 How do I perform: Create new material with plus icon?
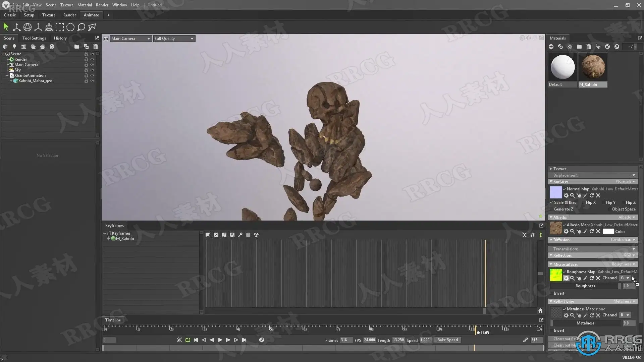click(551, 47)
